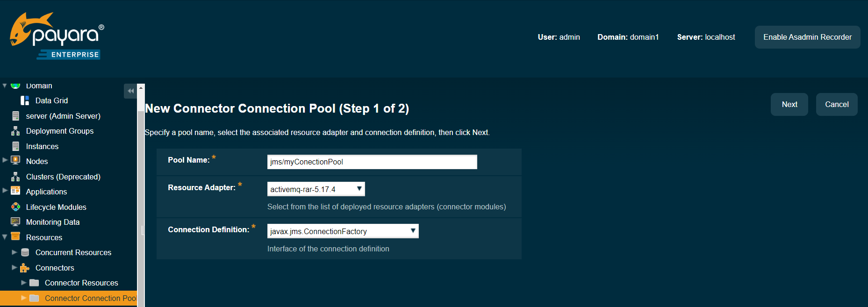This screenshot has height=307, width=868.
Task: Expand the Nodes tree node
Action: 5,160
